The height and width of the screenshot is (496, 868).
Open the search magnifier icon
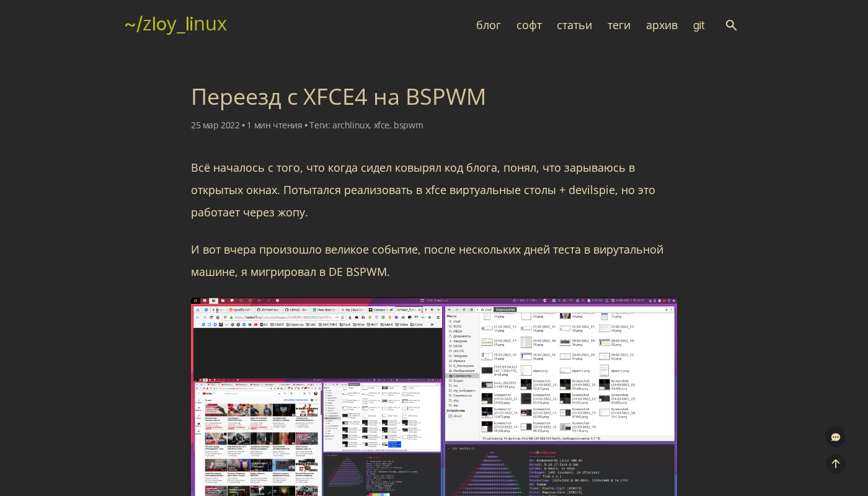[731, 25]
